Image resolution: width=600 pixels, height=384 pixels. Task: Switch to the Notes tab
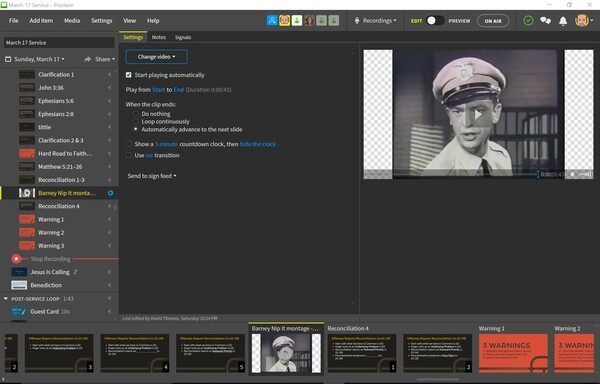tap(158, 37)
